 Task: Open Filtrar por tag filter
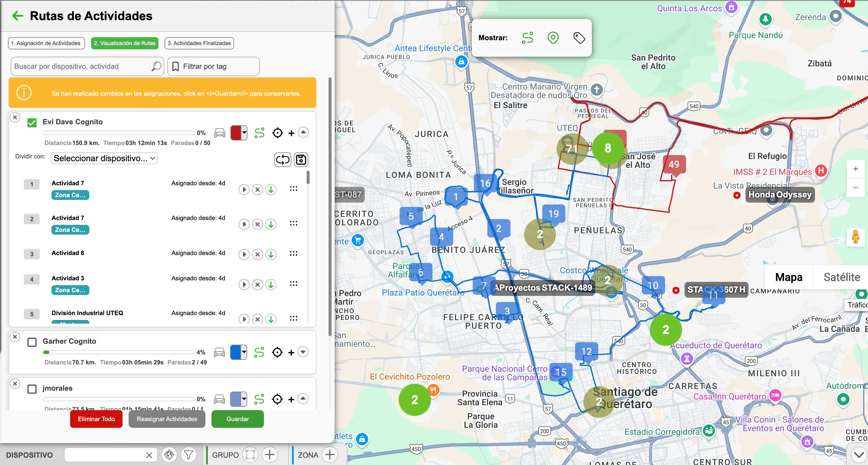click(x=213, y=66)
